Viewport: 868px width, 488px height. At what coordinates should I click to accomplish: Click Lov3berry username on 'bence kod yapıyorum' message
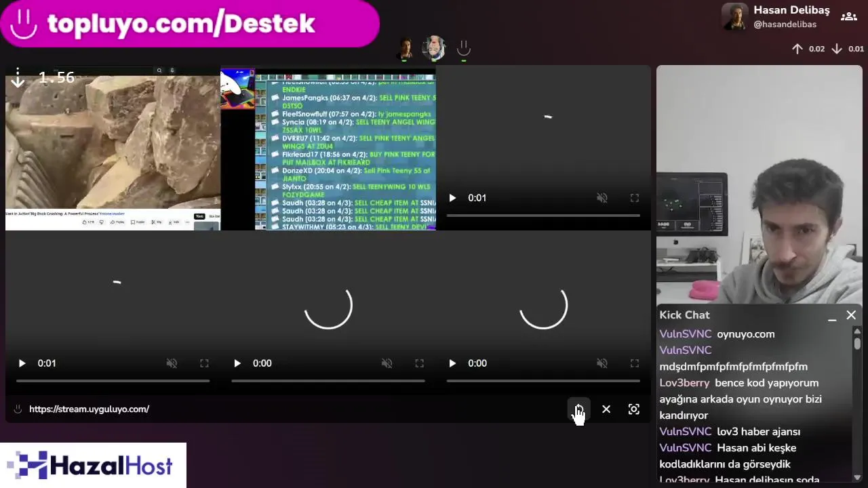(x=684, y=383)
